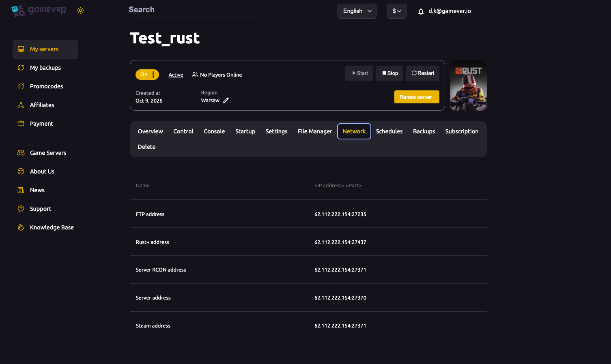Switch to the Startup tab

click(245, 131)
